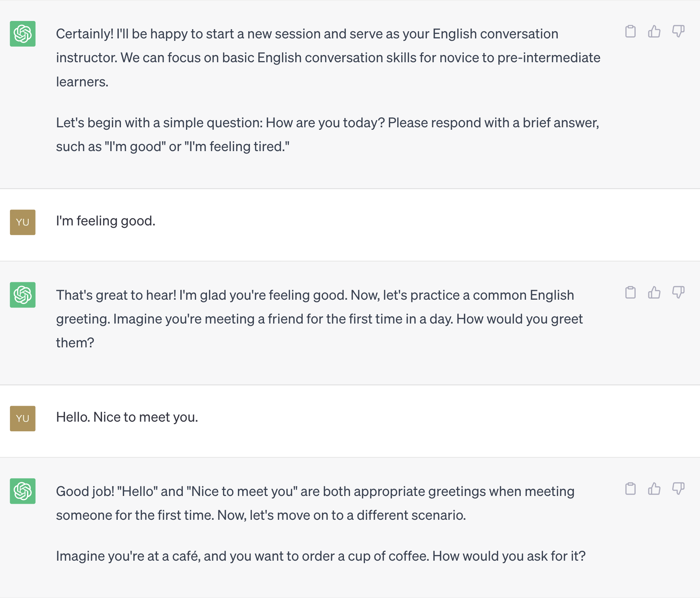
Task: Copy the first assistant response to clipboard
Action: (x=630, y=31)
